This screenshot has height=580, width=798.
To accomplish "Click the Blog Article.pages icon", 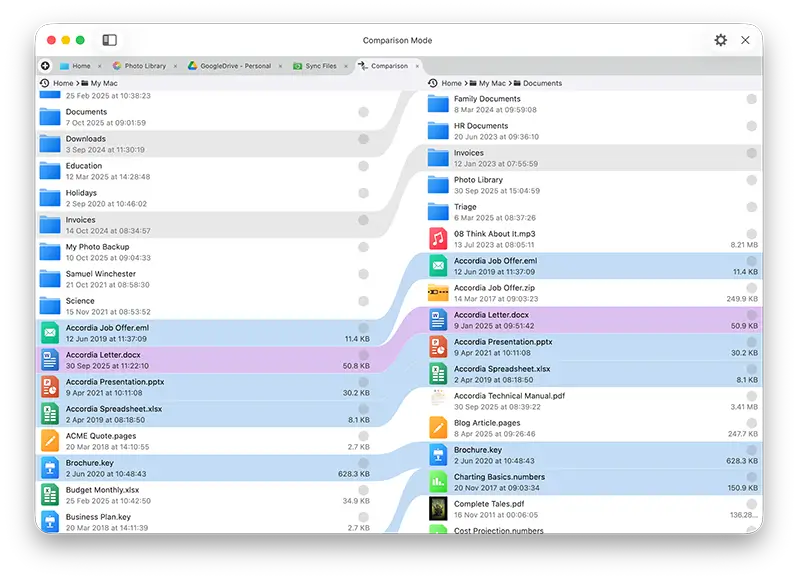I will coord(438,427).
